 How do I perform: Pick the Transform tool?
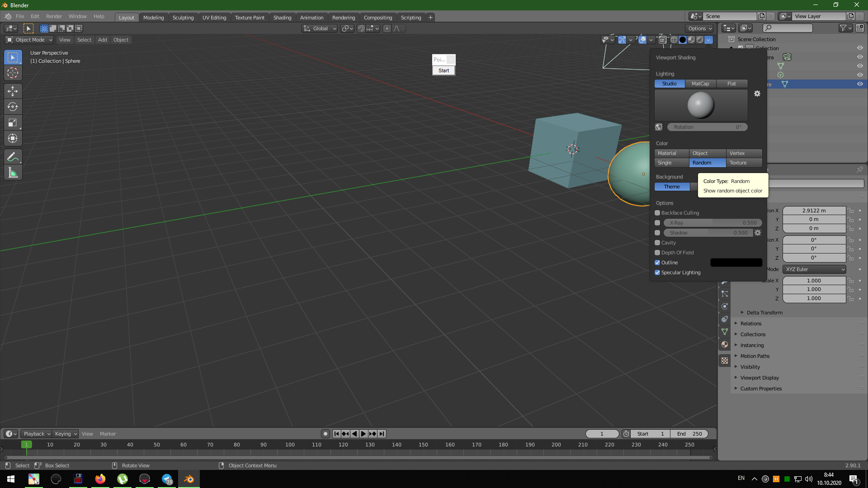(x=13, y=139)
